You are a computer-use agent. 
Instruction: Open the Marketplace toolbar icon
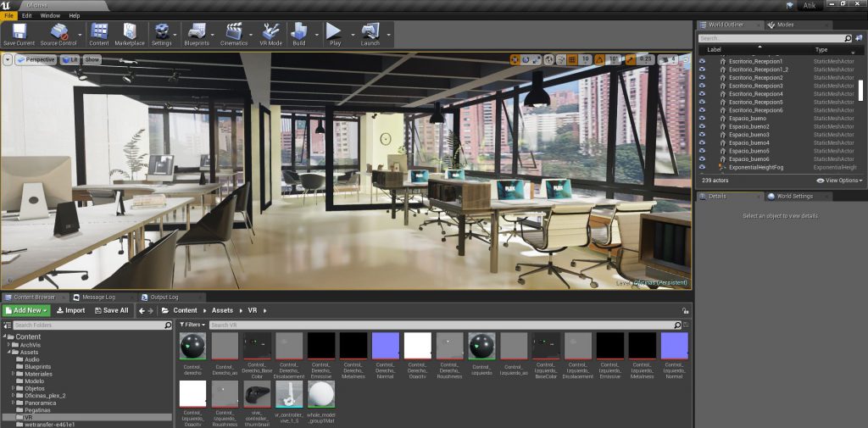(x=130, y=35)
